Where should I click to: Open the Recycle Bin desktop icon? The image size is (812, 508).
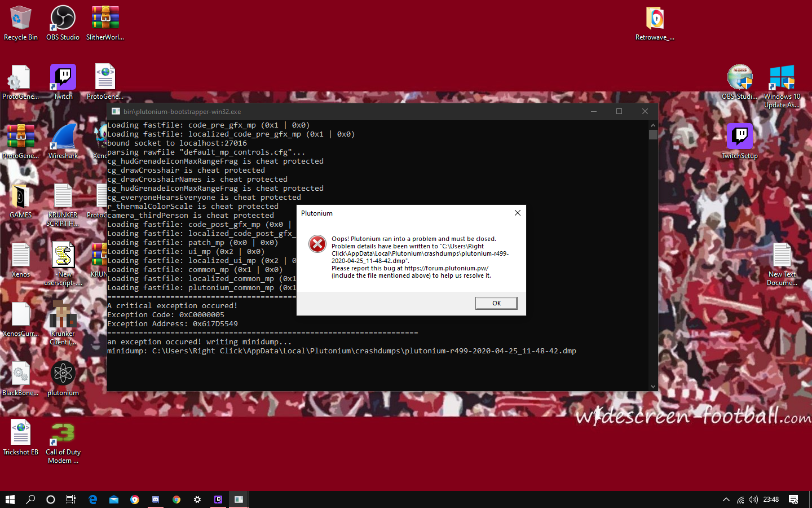[21, 23]
